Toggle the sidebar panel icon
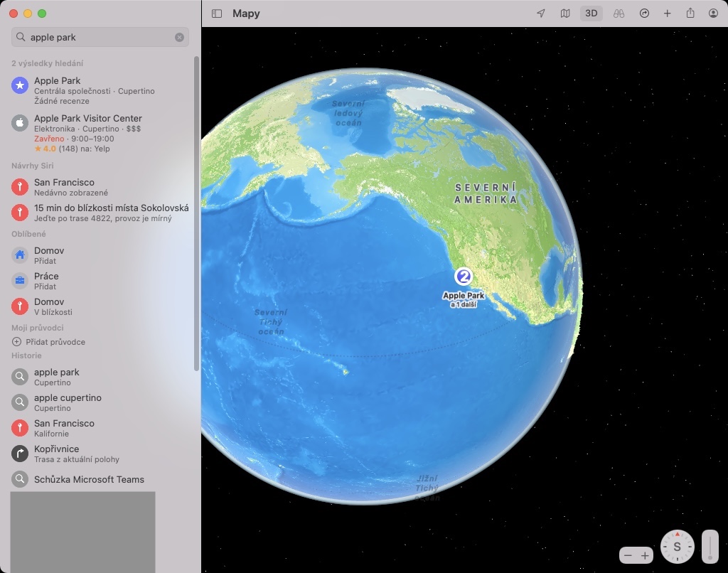The width and height of the screenshot is (728, 573). pos(217,14)
